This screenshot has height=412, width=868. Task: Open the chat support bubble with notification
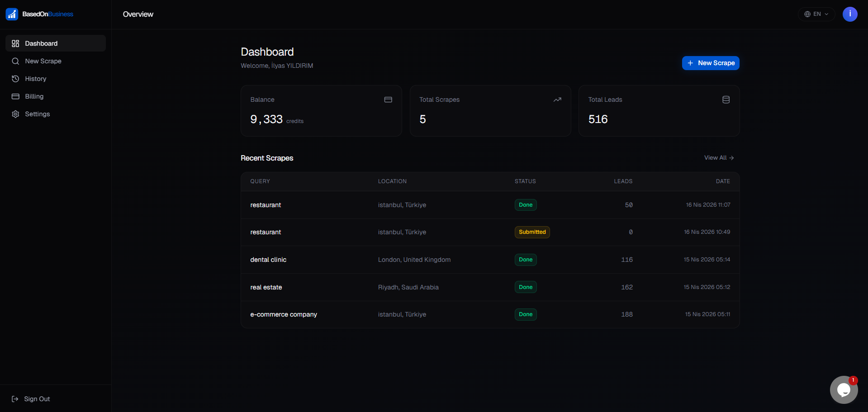(x=844, y=389)
